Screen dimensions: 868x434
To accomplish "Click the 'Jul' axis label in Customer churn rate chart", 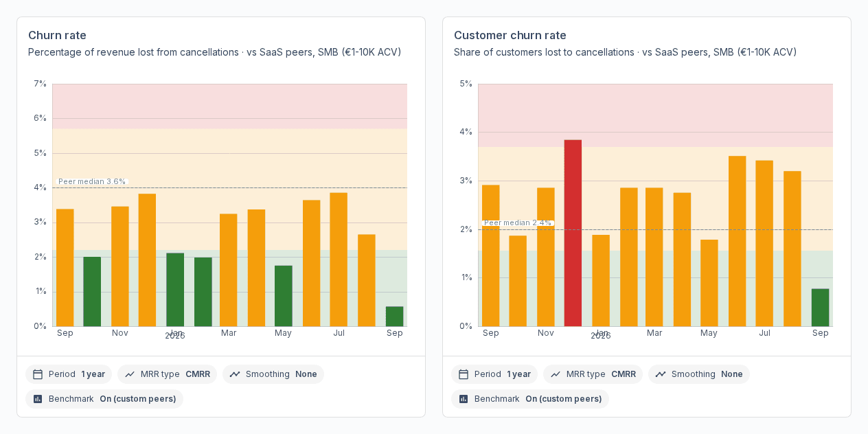I will pyautogui.click(x=764, y=333).
